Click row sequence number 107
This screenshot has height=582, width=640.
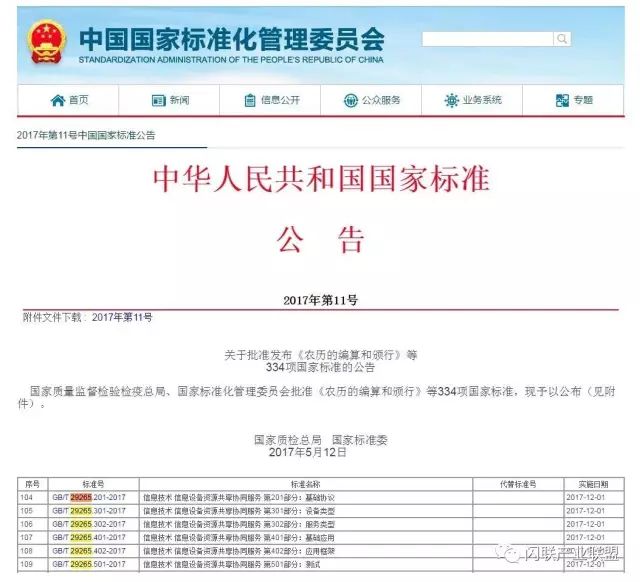26,538
